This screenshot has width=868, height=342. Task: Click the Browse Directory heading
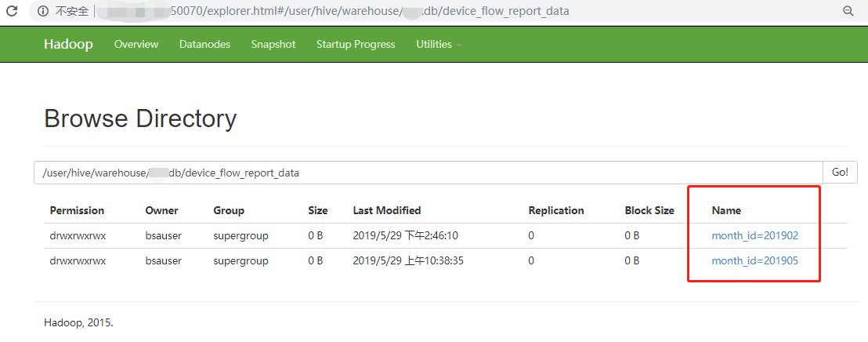point(140,118)
